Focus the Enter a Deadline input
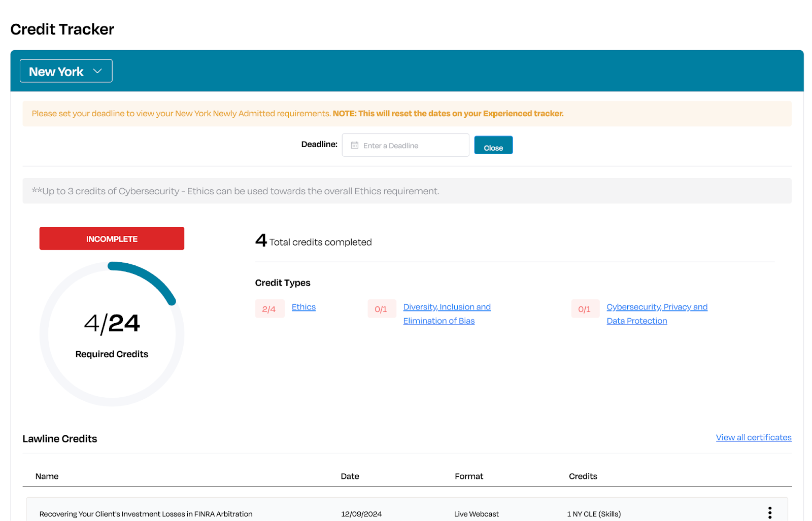Image resolution: width=812 pixels, height=521 pixels. click(411, 146)
